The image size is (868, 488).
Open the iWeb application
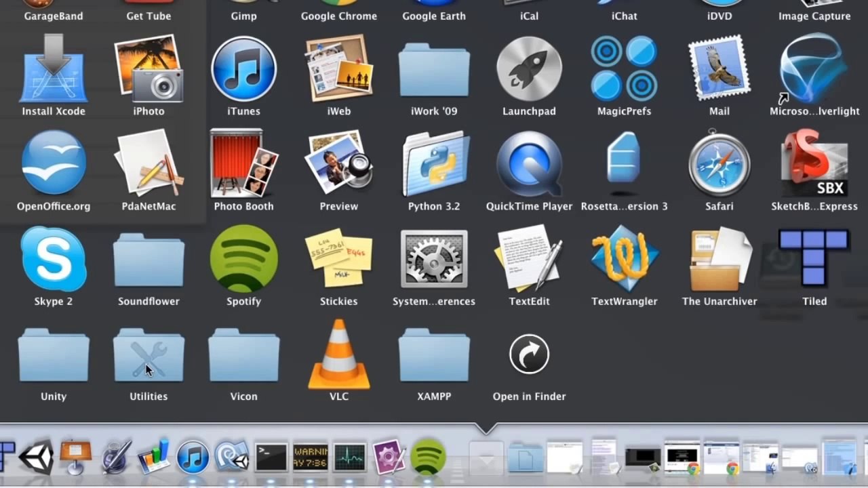point(338,69)
